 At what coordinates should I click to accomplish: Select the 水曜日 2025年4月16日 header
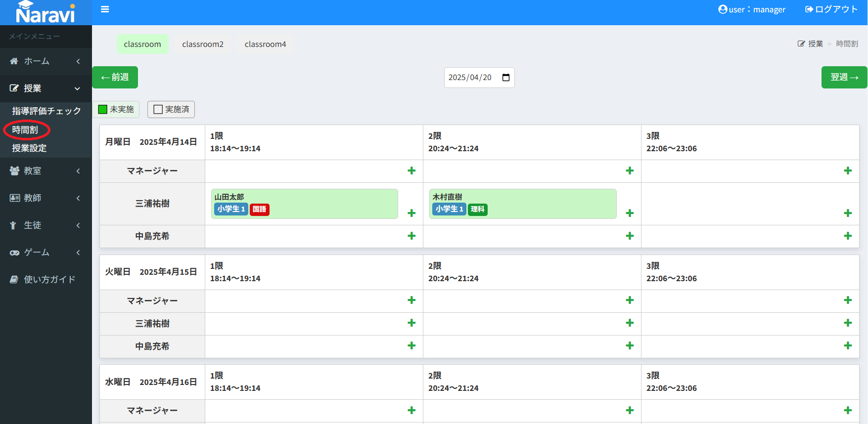[151, 382]
